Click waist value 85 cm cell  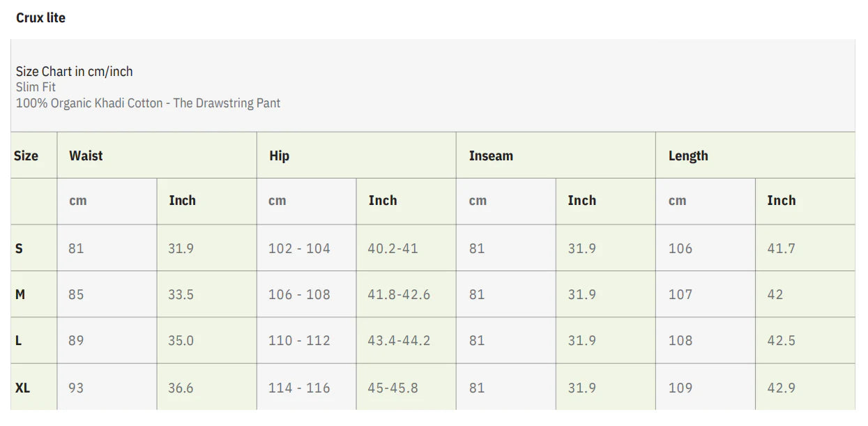pyautogui.click(x=76, y=294)
